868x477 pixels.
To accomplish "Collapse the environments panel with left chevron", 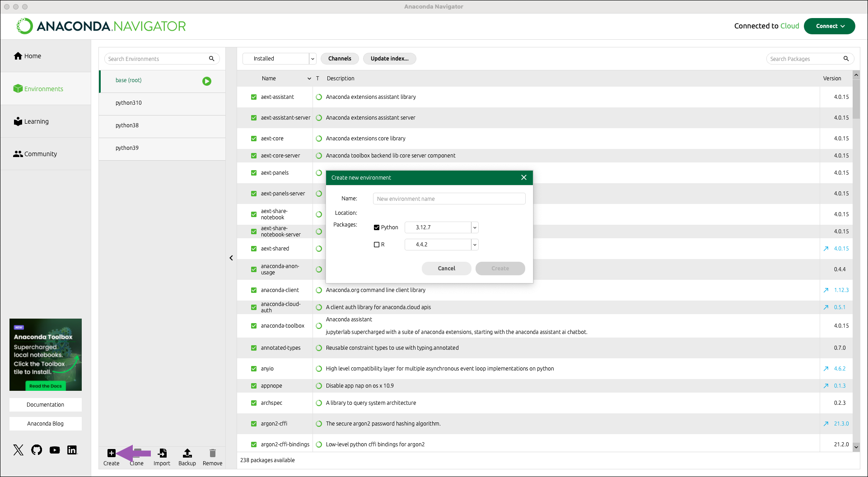I will pyautogui.click(x=231, y=258).
